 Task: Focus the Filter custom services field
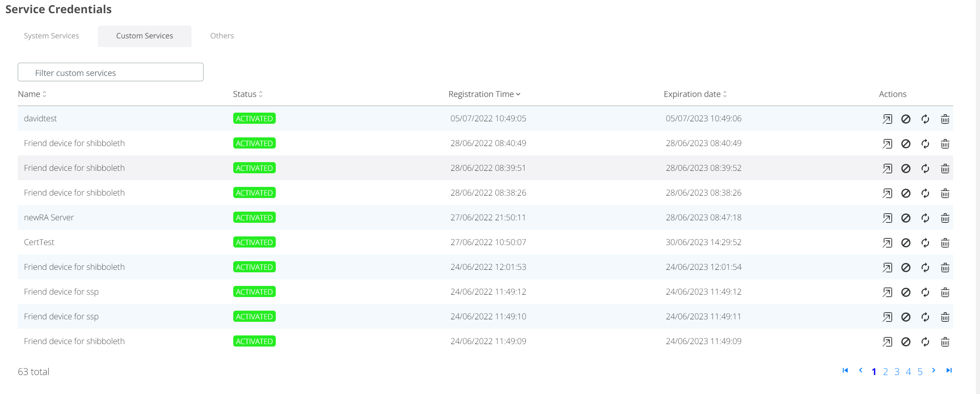click(x=111, y=73)
